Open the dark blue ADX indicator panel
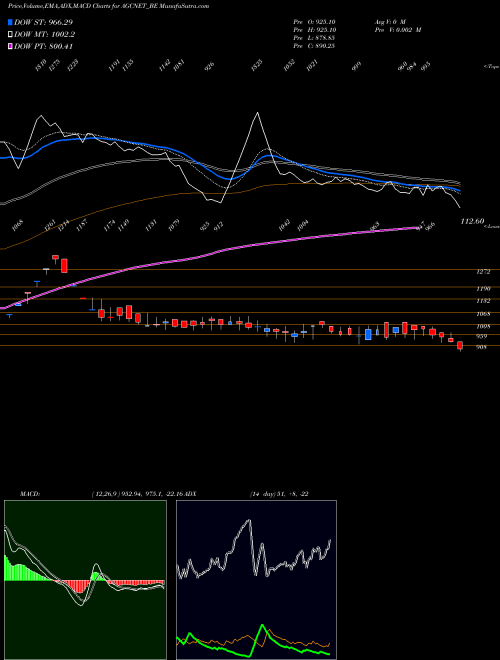The height and width of the screenshot is (660, 500). coord(256,580)
